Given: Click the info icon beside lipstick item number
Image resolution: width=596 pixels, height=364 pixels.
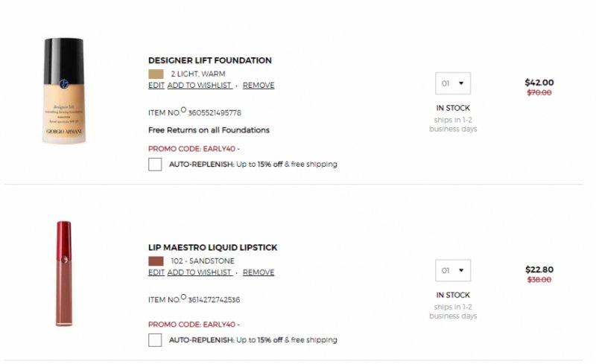Looking at the screenshot, I should coord(183,296).
